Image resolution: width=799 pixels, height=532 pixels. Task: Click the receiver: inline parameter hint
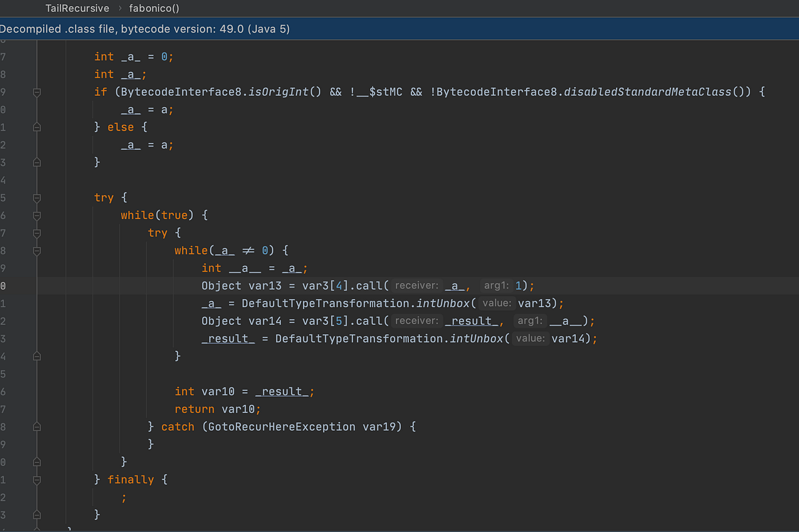point(416,285)
